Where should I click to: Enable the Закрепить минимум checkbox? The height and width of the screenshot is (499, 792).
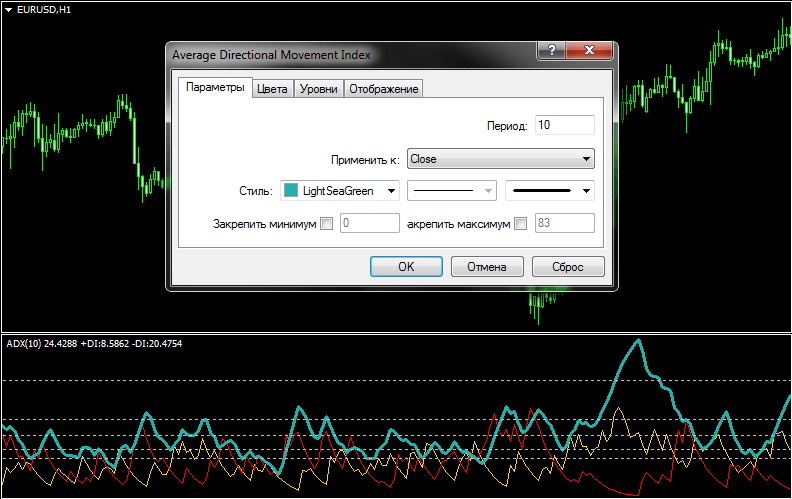326,224
